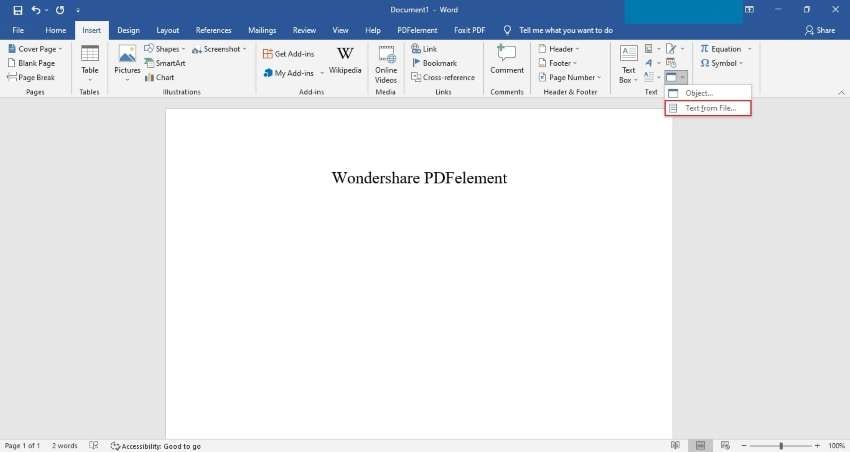This screenshot has height=452, width=850.
Task: Click the Undo arrow icon
Action: pos(36,10)
